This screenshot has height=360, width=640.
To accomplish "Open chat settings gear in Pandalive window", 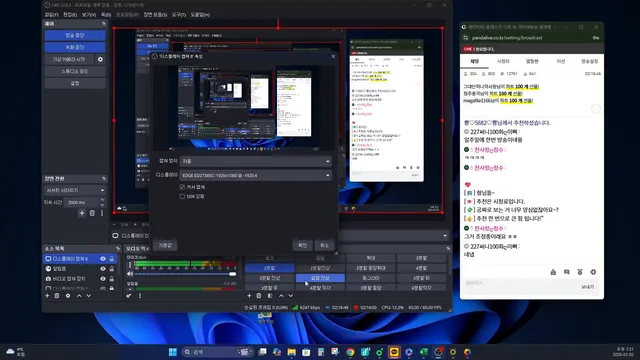I will tap(593, 272).
